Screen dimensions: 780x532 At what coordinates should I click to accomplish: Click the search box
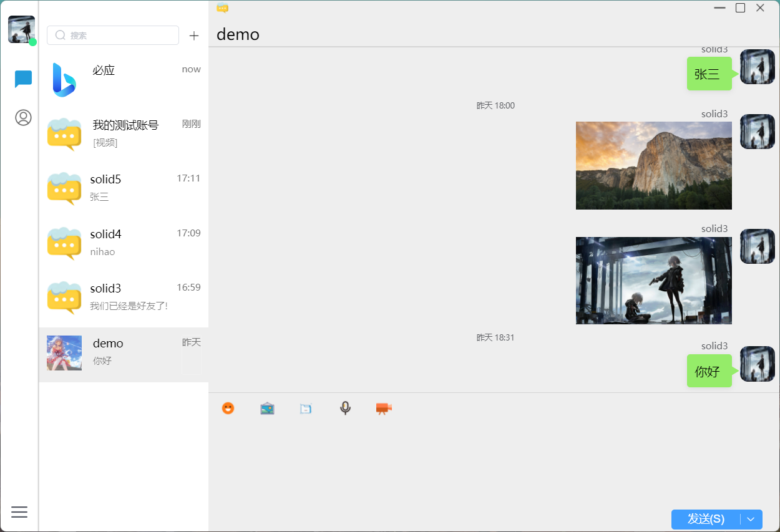113,35
